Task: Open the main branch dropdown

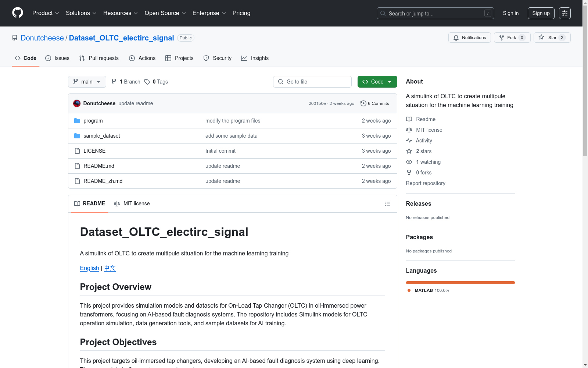Action: [87, 82]
